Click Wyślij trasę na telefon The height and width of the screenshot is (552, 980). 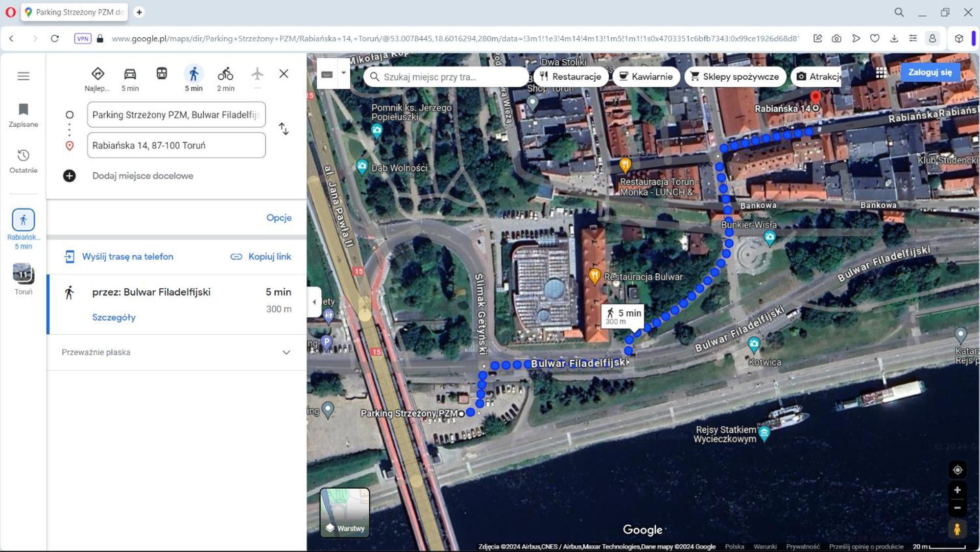[118, 257]
